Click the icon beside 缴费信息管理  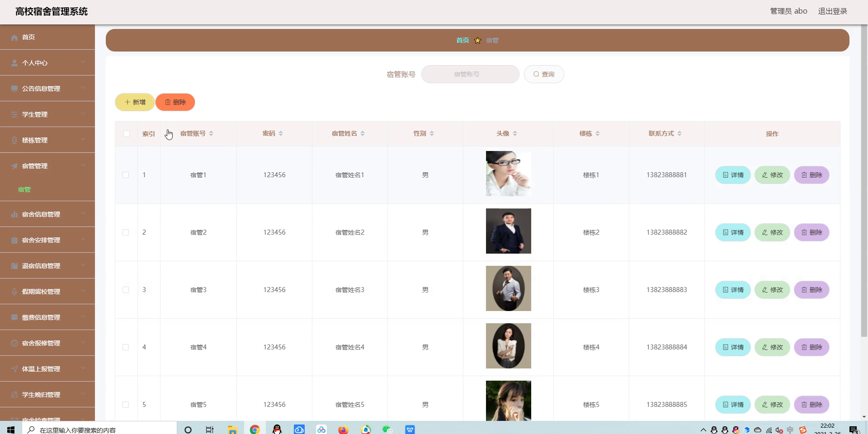point(14,318)
